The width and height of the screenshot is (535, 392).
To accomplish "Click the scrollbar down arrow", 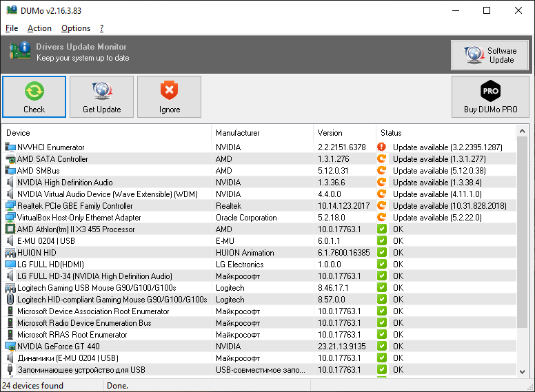I will [522, 371].
